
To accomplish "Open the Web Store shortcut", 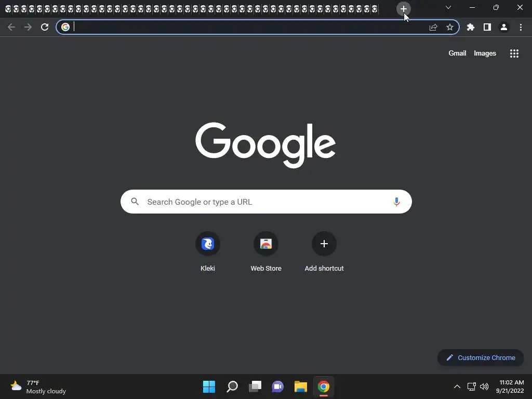I will click(x=266, y=252).
